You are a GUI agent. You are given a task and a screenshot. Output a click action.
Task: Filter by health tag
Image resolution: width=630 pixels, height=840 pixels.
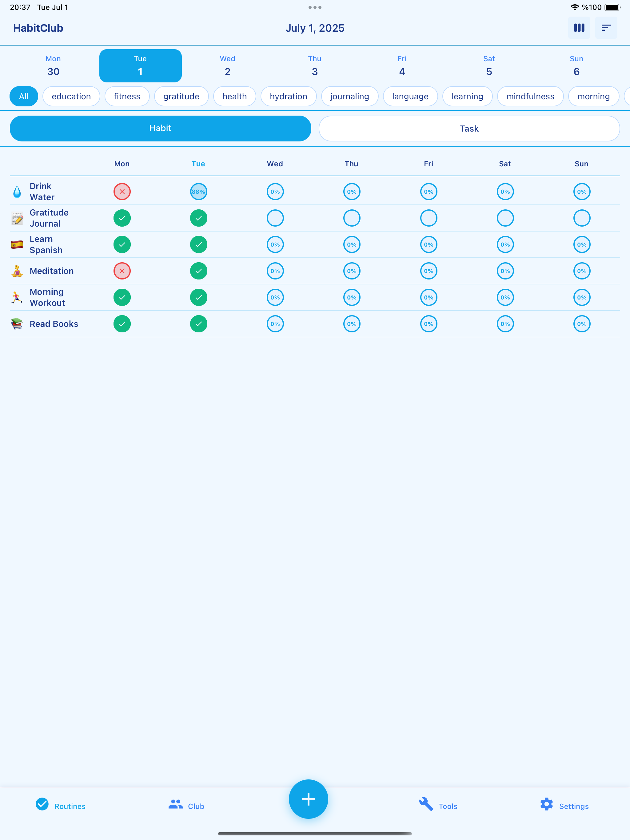[x=234, y=97]
